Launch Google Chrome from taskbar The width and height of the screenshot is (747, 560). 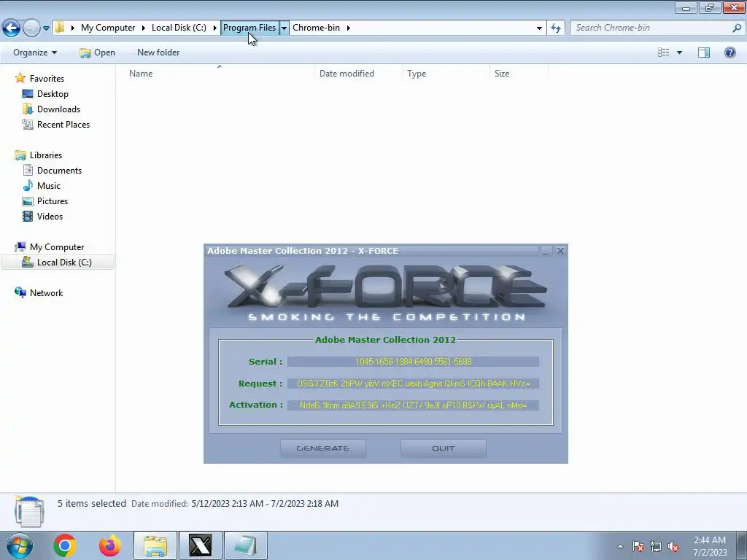click(x=65, y=545)
